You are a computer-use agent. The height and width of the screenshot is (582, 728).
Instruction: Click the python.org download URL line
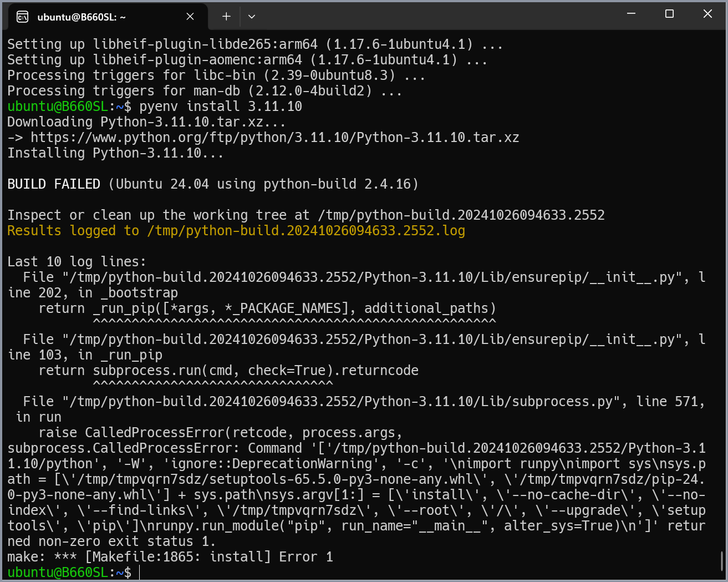(263, 138)
